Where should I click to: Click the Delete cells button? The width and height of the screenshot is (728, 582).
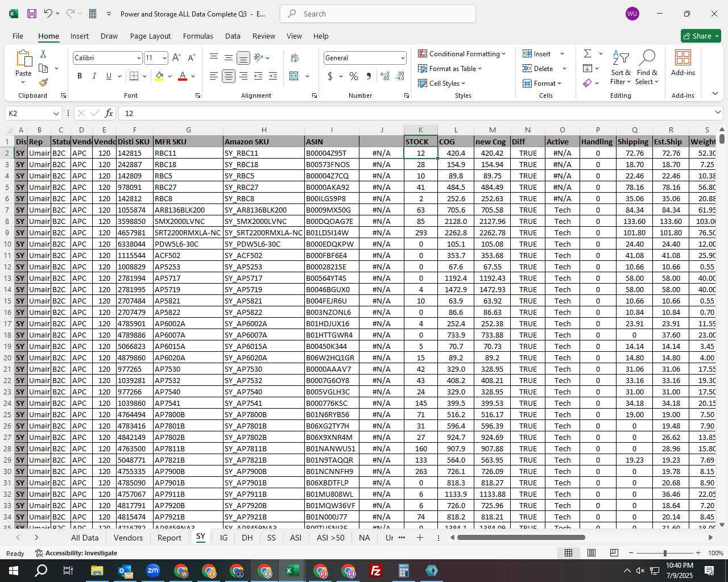538,69
